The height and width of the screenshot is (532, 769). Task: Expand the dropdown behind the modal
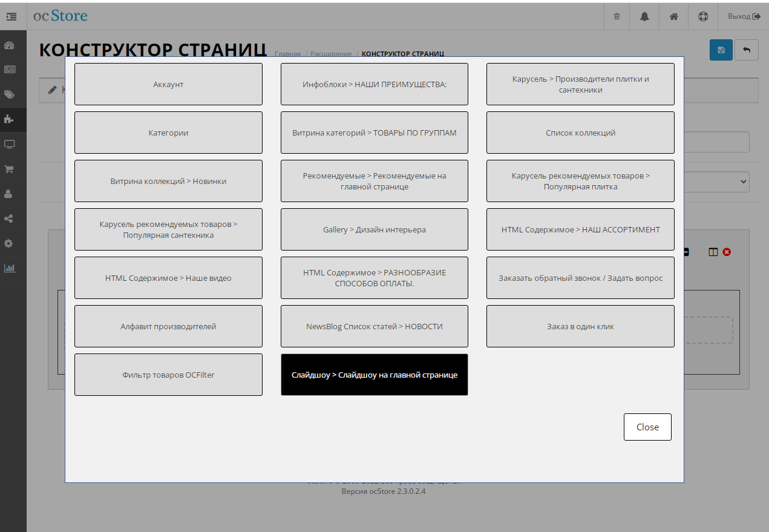tap(742, 182)
